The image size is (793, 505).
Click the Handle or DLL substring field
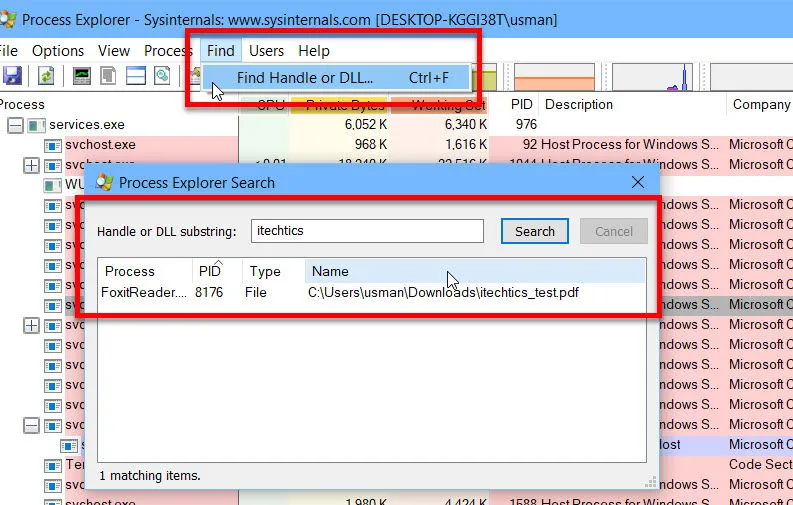[366, 231]
